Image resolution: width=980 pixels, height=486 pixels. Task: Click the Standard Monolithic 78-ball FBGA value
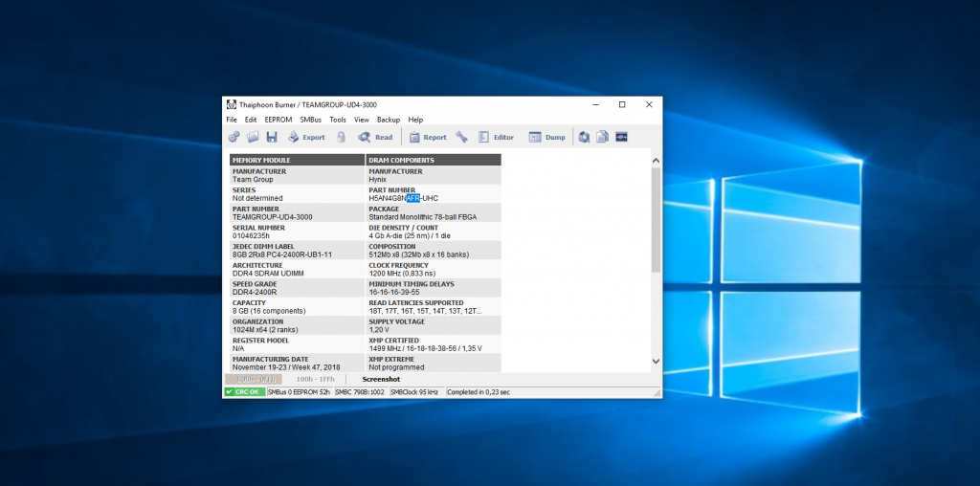click(x=422, y=217)
